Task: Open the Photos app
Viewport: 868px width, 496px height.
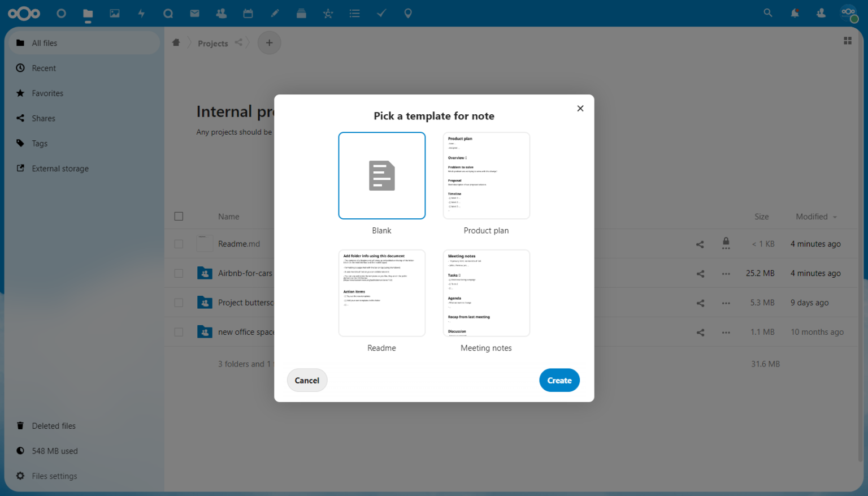Action: pos(115,13)
